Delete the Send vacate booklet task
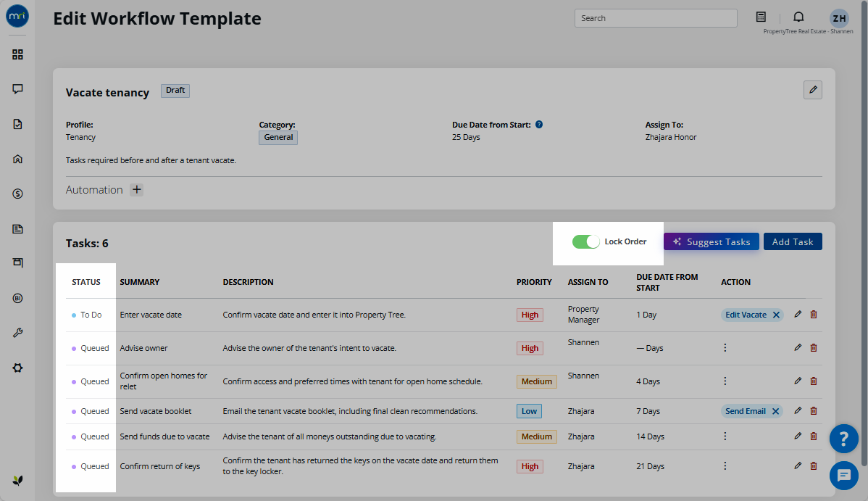Viewport: 868px width, 501px height. coord(814,410)
